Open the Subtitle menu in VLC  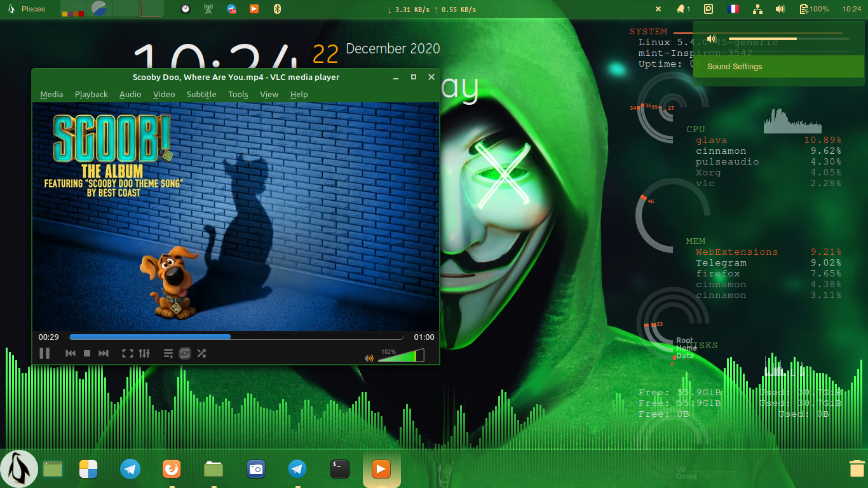(x=201, y=94)
